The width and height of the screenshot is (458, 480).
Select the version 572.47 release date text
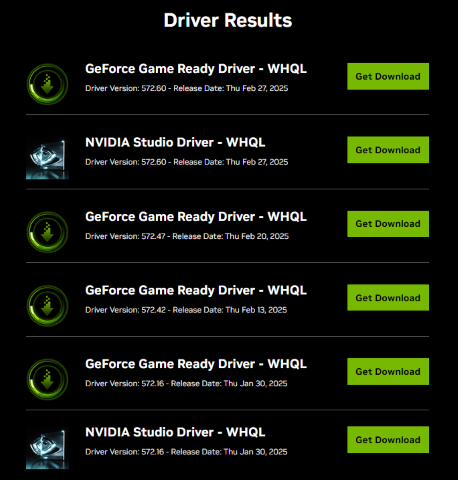[230, 236]
